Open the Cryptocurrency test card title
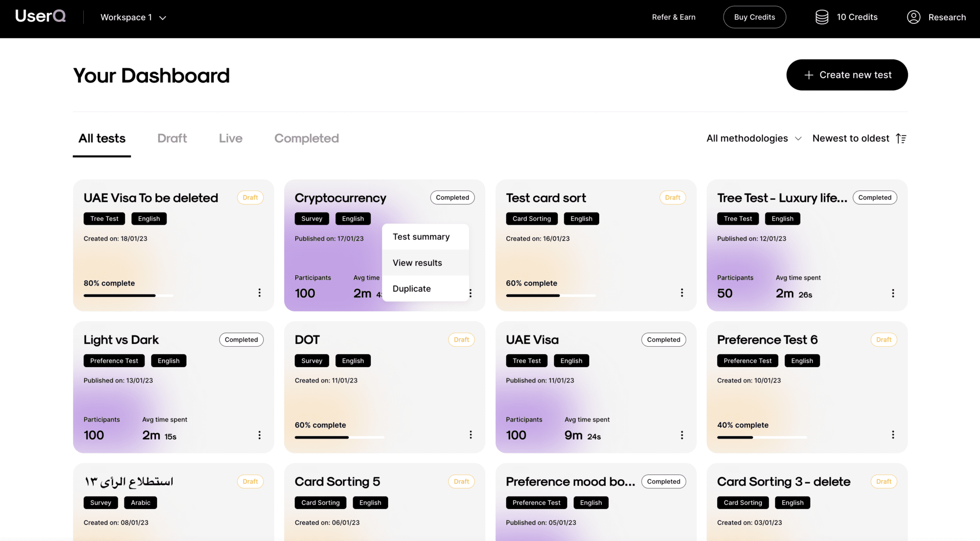 [340, 198]
